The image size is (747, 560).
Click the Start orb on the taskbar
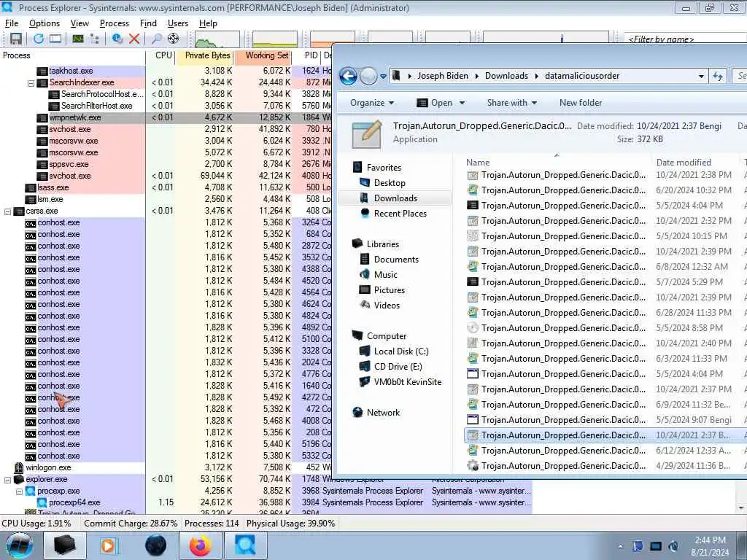pos(20,545)
